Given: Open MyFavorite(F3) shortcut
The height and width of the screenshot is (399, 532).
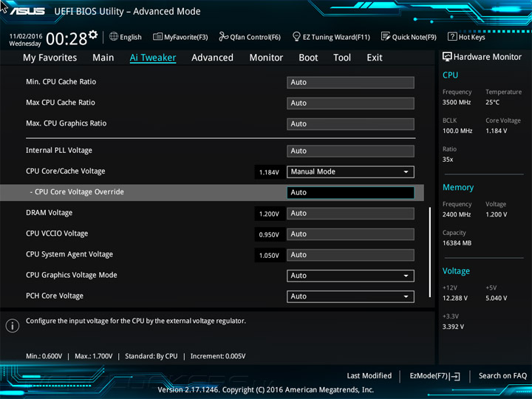Looking at the screenshot, I should click(x=180, y=37).
